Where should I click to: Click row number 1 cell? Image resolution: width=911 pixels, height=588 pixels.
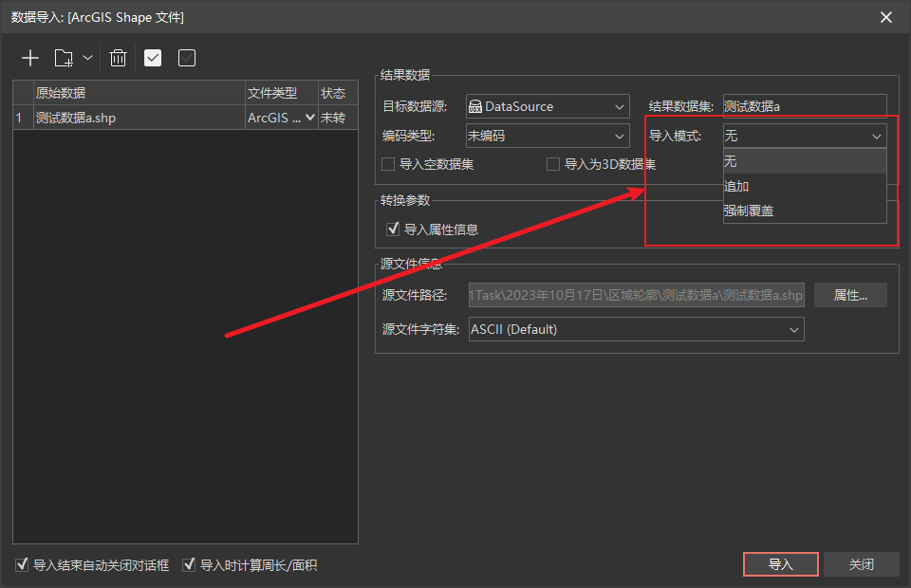coord(23,118)
